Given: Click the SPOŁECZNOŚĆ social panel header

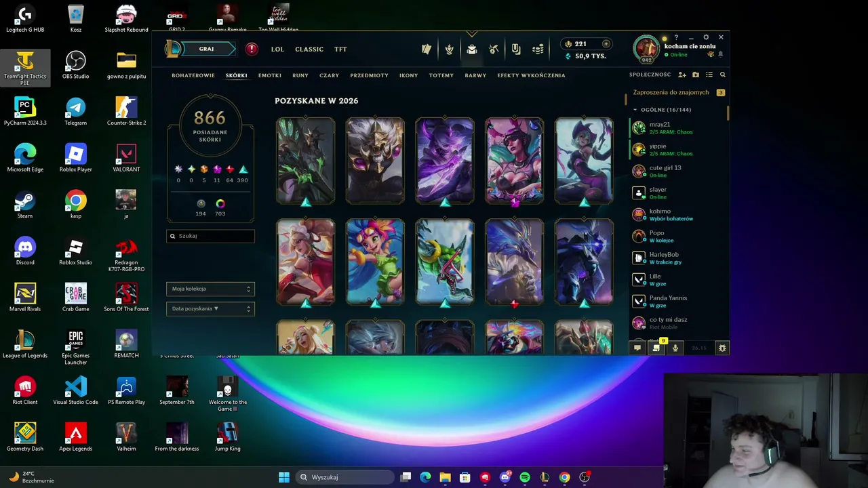Looking at the screenshot, I should coord(650,75).
